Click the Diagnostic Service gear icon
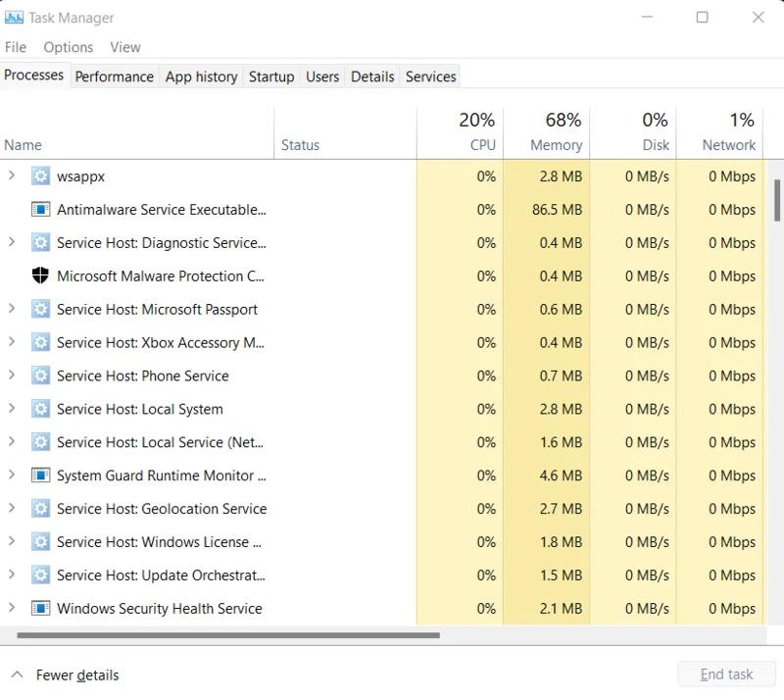 tap(40, 243)
